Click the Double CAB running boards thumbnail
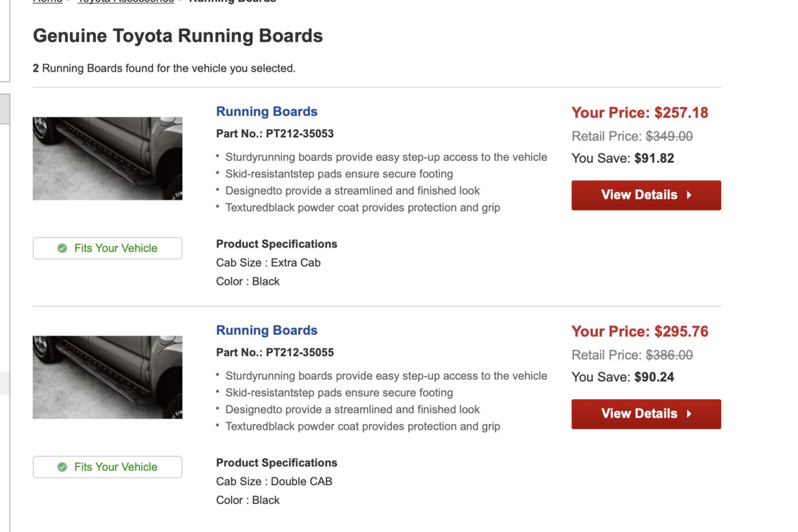The image size is (798, 532). (x=107, y=377)
